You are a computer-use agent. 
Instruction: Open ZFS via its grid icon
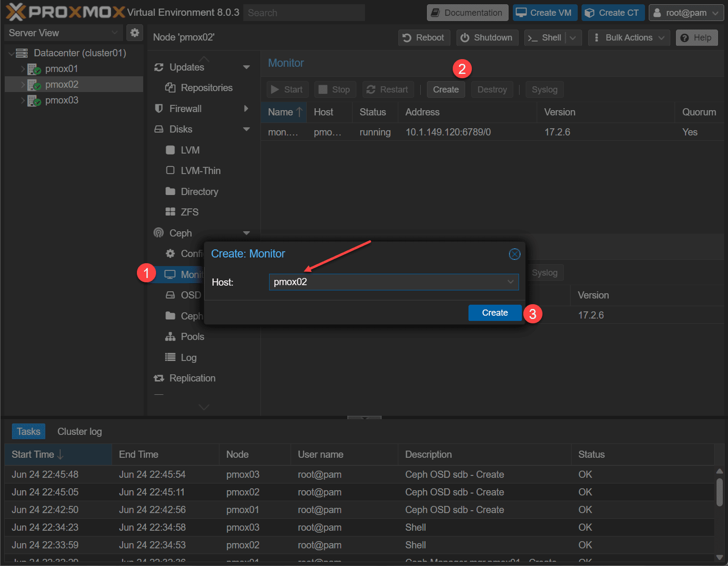point(170,212)
